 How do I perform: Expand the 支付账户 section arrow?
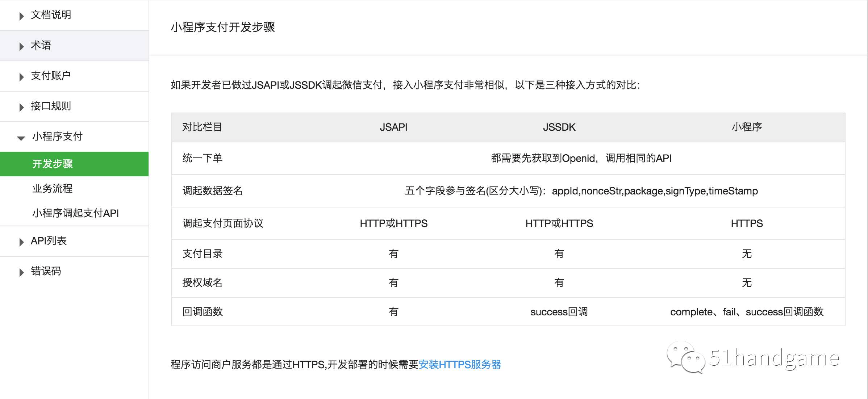click(x=21, y=77)
